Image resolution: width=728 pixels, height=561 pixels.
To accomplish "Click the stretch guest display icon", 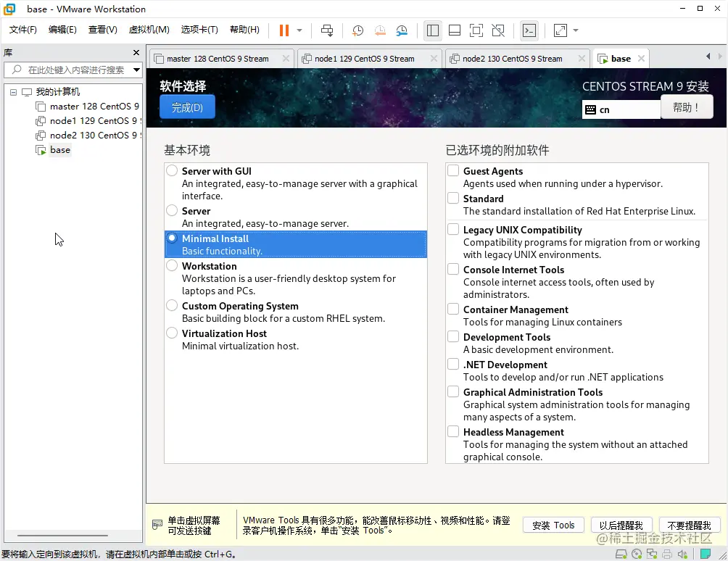I will [x=561, y=30].
